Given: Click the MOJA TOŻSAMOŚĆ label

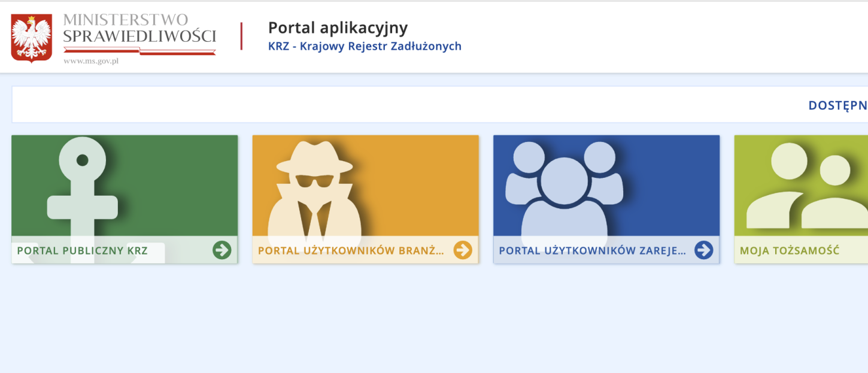Looking at the screenshot, I should pos(790,250).
